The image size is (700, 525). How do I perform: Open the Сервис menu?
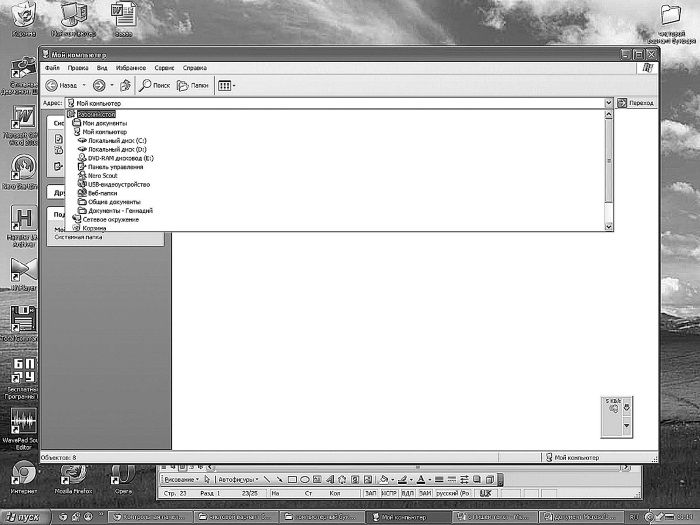click(164, 68)
